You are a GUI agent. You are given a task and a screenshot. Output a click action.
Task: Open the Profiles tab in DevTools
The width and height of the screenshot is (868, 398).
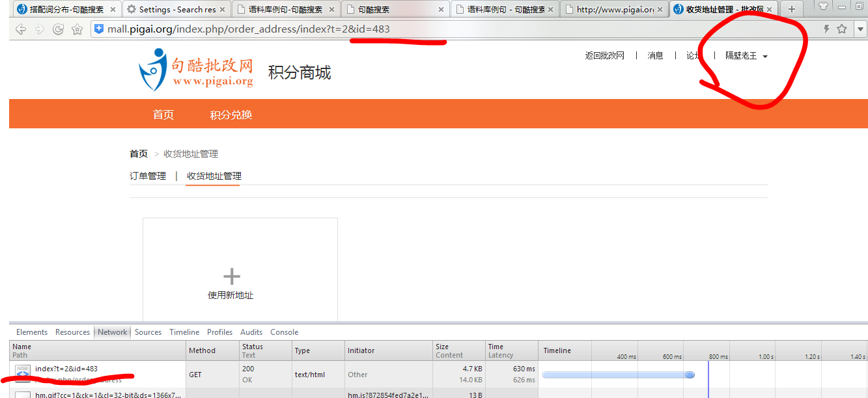click(220, 332)
